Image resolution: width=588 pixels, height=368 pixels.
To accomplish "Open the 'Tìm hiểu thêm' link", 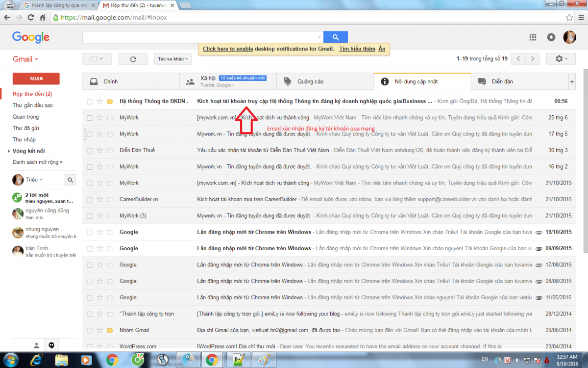I will tap(357, 49).
